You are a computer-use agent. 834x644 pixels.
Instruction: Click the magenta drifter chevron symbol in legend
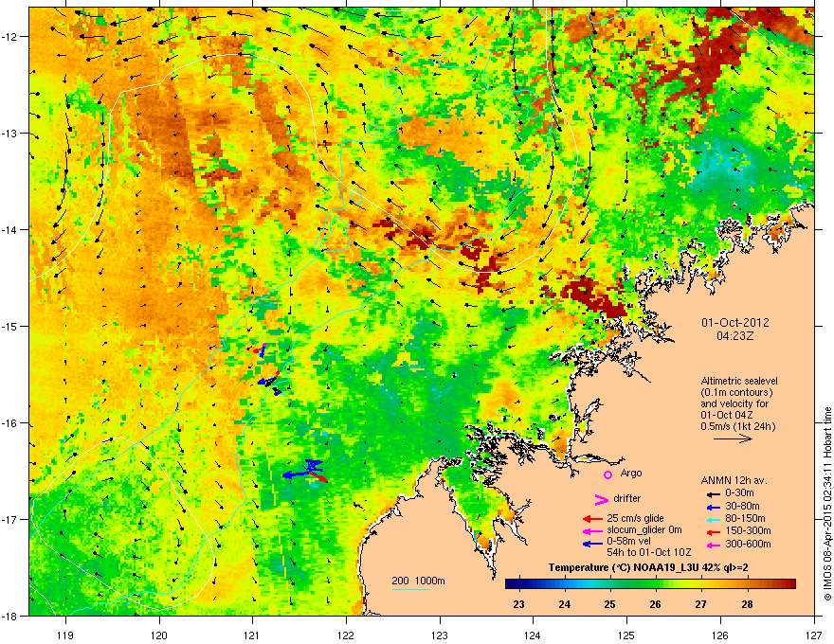[602, 499]
